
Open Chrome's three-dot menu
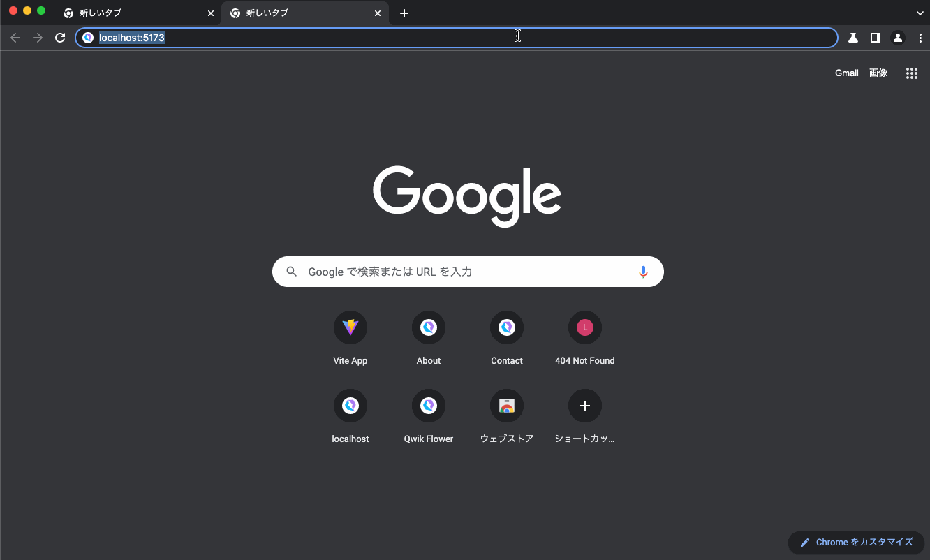(920, 38)
